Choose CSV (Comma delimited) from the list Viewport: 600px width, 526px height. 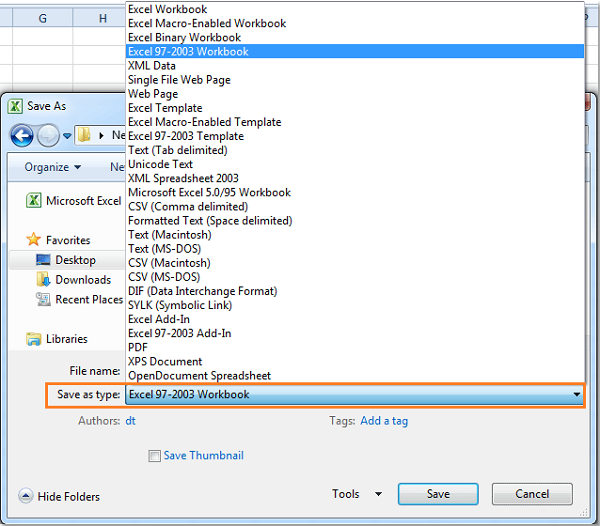tap(187, 207)
